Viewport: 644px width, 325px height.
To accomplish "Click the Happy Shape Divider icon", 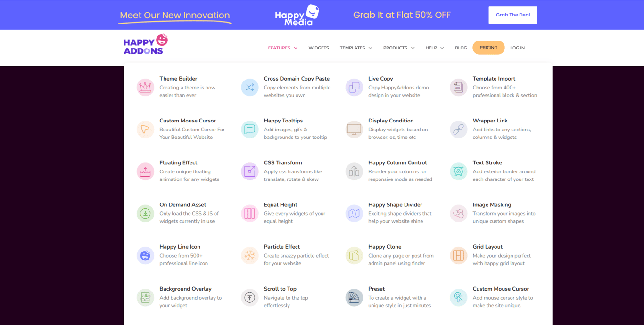I will point(354,213).
